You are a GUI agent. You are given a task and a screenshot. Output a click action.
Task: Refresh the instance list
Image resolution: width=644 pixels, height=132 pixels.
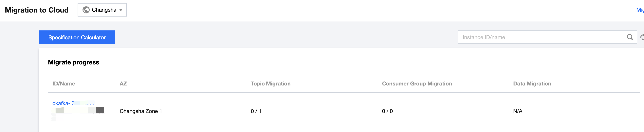point(642,37)
